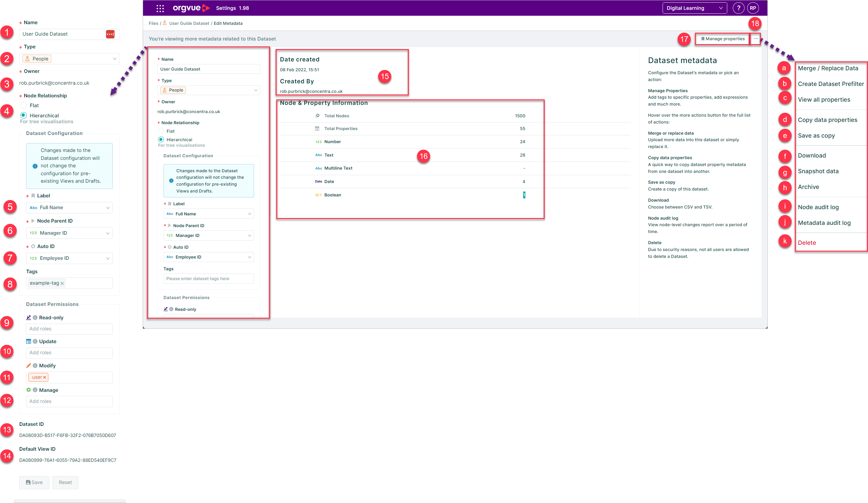Open the more actions ellipsis button
This screenshot has height=503, width=868.
(755, 39)
